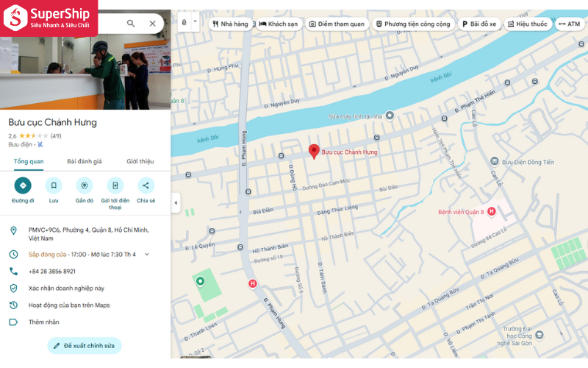588x368 pixels.
Task: Click the label icon beside Thêm nhãn
Action: 13,322
